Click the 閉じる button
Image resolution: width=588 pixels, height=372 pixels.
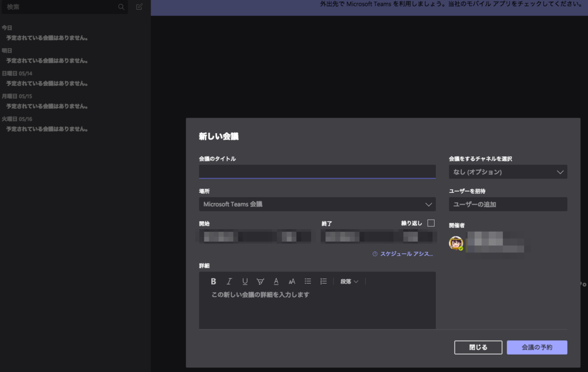click(478, 347)
